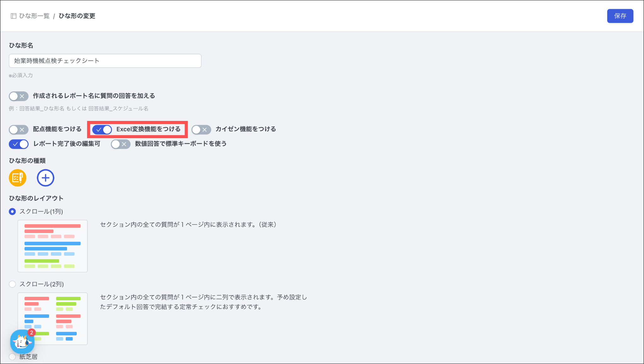This screenshot has width=644, height=364.
Task: Select the スクロール(2列) layout radio button
Action: coord(12,284)
